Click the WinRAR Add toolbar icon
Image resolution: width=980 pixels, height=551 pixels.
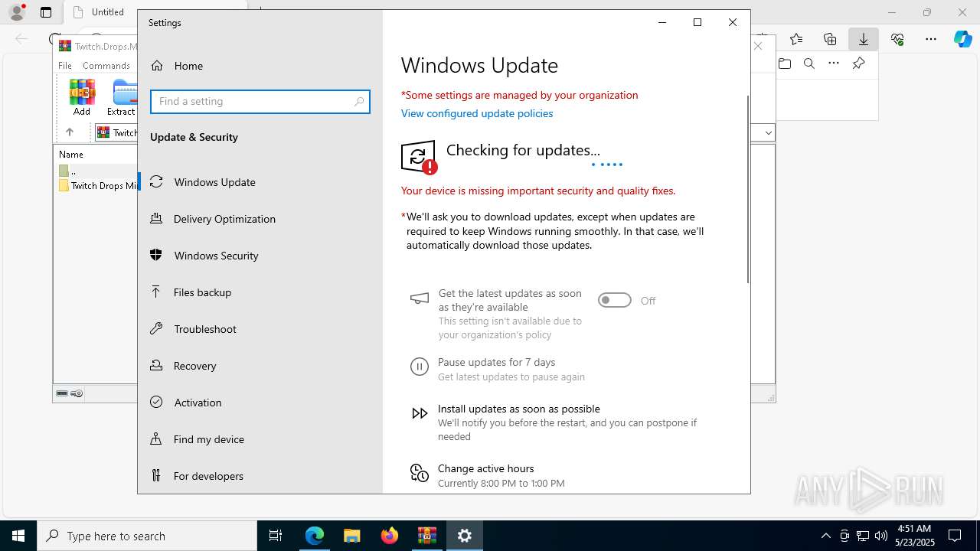click(82, 97)
